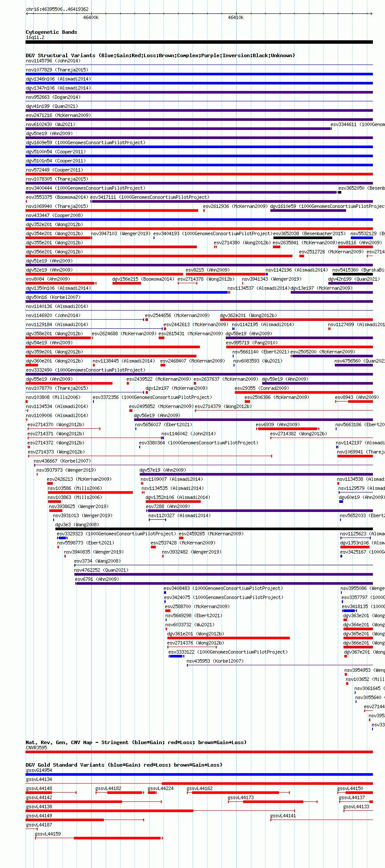385x868 pixels.
Task: Select esv3417111 variant label
Action: pos(150,197)
